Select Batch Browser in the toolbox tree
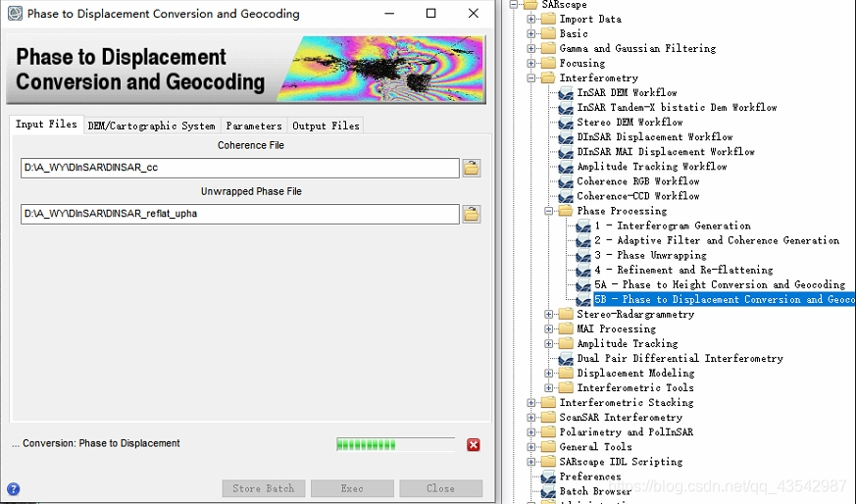 click(x=595, y=491)
